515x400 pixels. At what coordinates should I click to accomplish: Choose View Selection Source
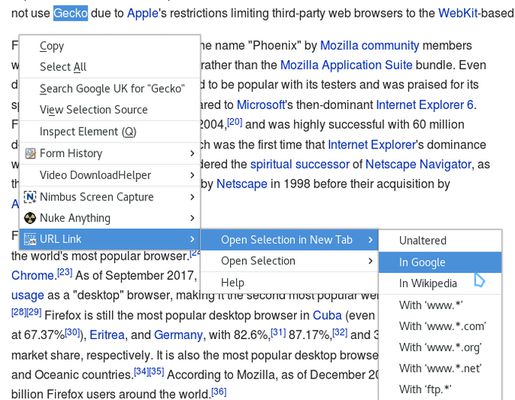pos(110,110)
